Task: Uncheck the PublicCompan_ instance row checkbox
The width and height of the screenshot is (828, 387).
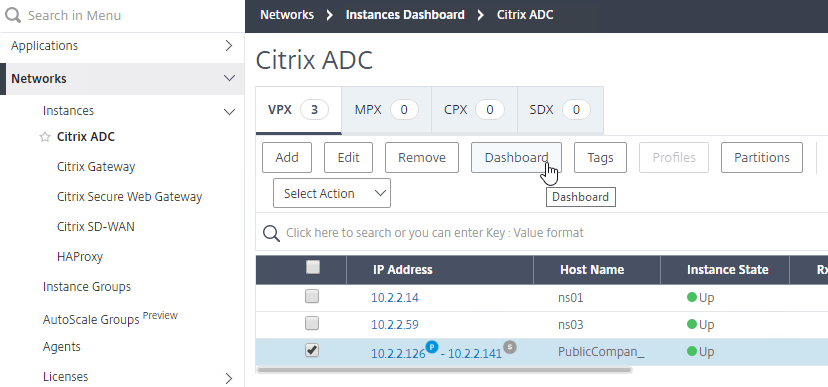Action: [x=312, y=350]
